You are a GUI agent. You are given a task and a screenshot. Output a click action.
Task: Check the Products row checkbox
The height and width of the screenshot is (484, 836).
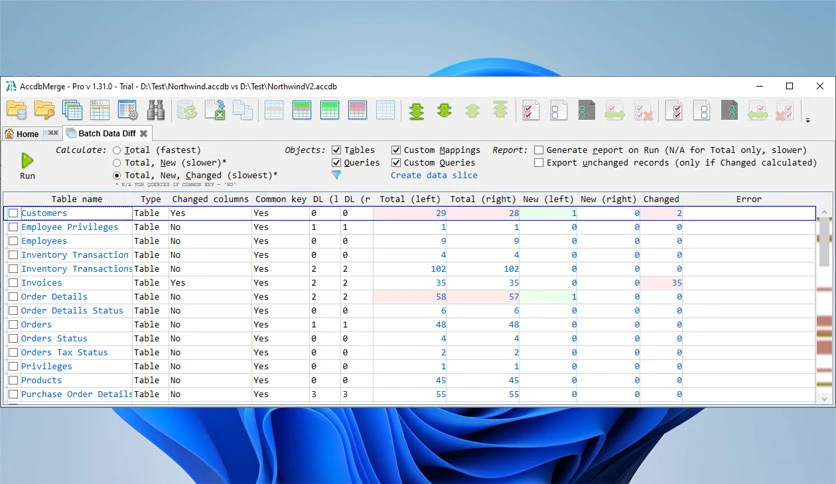click(13, 381)
